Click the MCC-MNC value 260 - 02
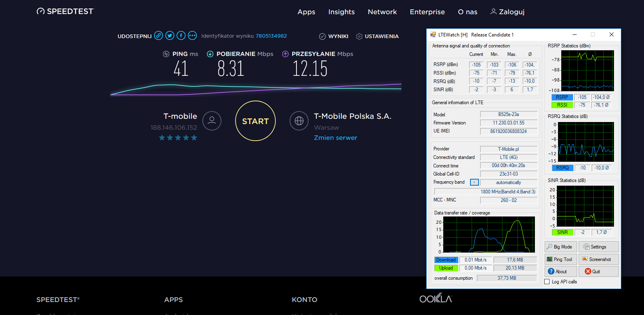644x315 pixels. (509, 200)
